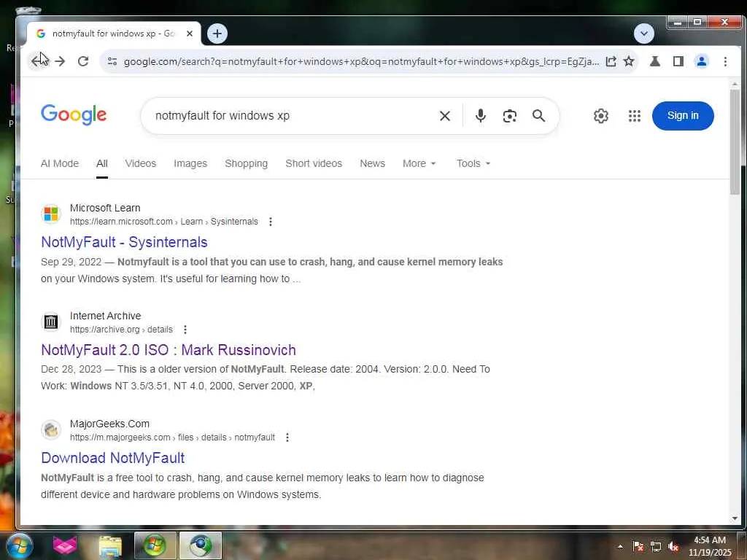
Task: Click the Internet Archive favicon
Action: (x=51, y=322)
